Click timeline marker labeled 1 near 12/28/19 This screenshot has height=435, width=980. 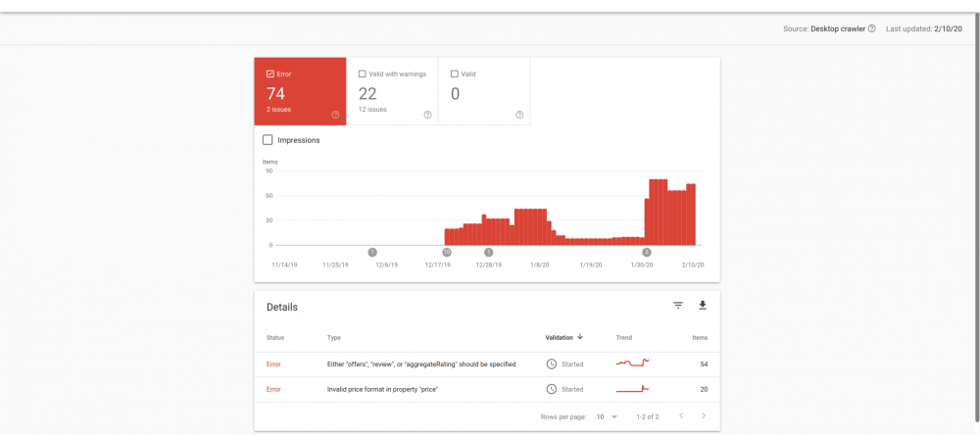click(x=489, y=252)
